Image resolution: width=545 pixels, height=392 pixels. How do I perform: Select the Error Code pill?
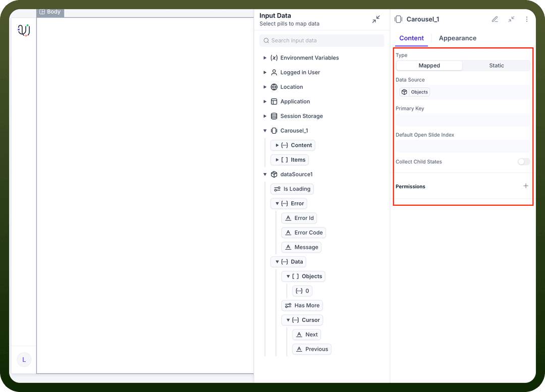tap(303, 233)
